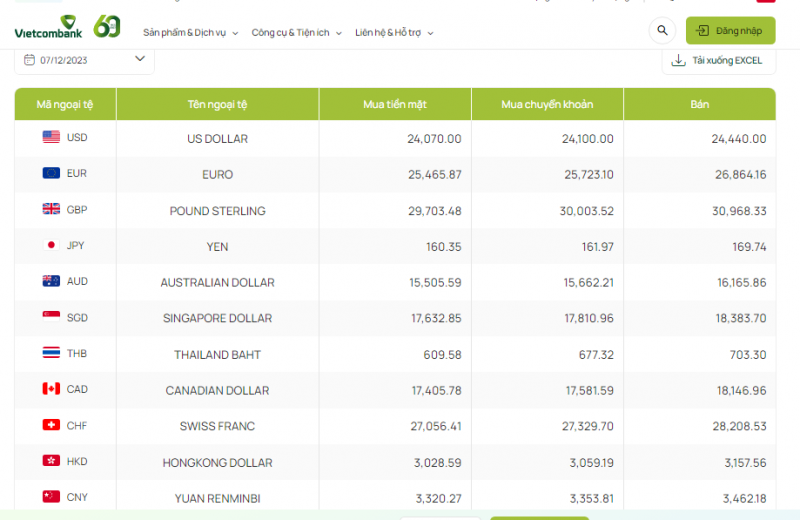Viewport: 800px width, 520px height.
Task: Click GBP sell value 30,968.33
Action: click(739, 211)
